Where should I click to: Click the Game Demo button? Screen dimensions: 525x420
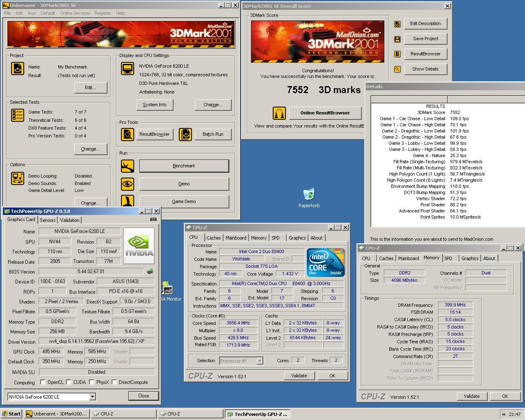pos(184,201)
